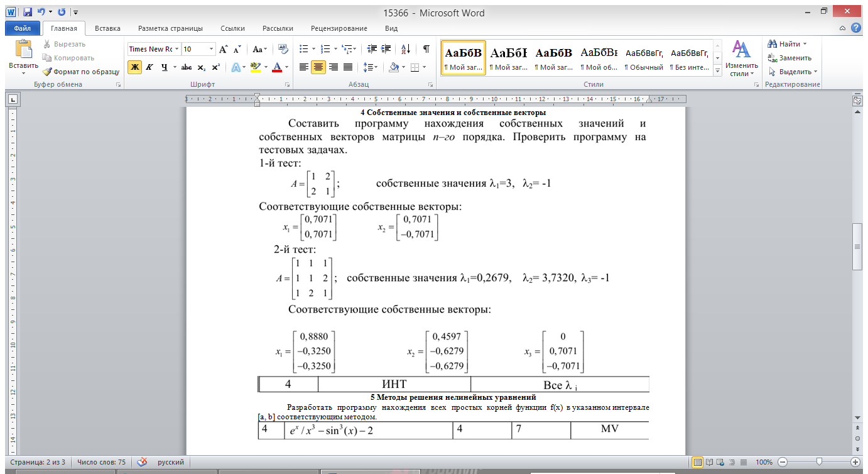Toggle Print Layout view in status bar

coord(698,462)
